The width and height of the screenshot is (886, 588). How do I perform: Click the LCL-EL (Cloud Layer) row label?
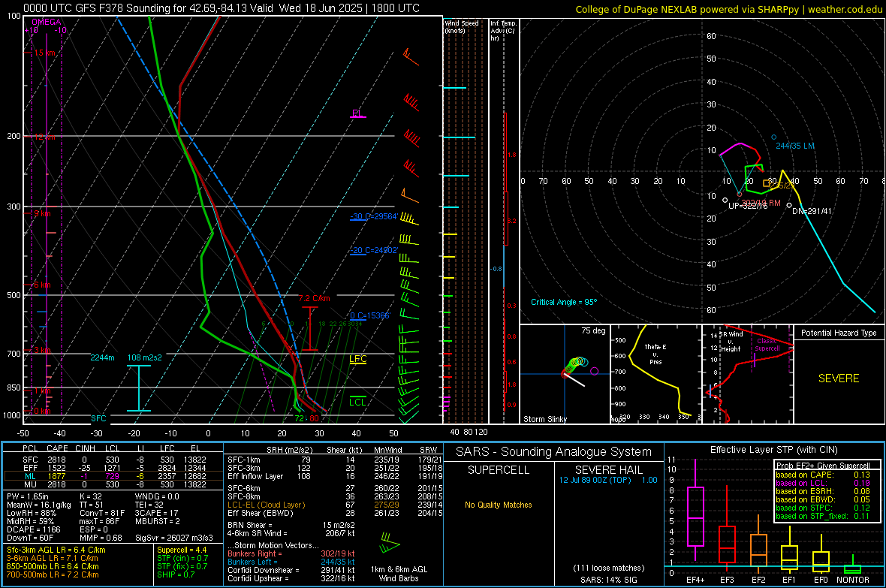pos(266,505)
